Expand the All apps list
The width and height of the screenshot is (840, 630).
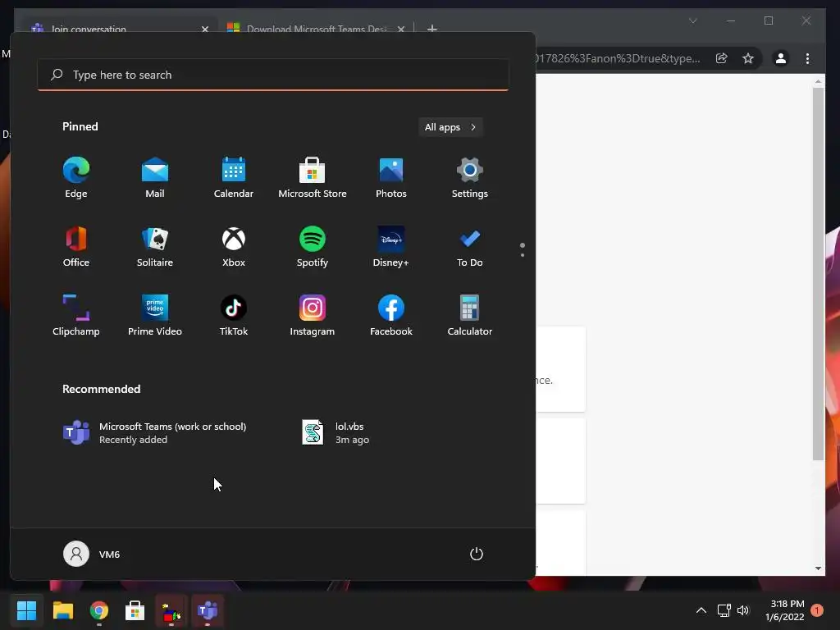click(450, 127)
